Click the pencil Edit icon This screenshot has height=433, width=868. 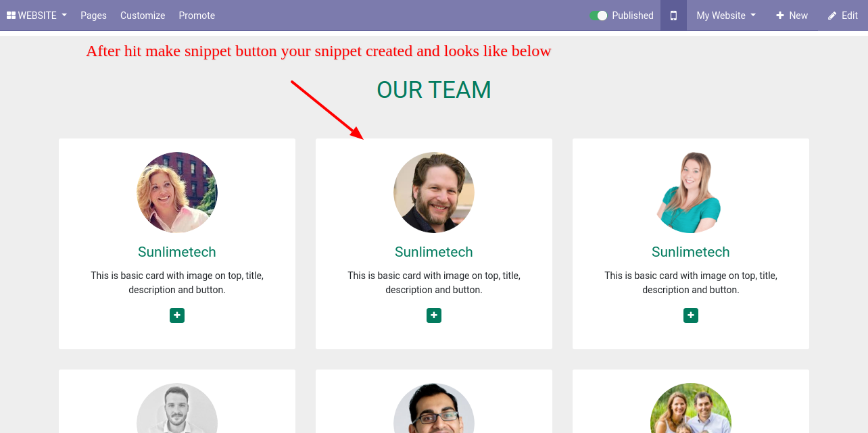pos(832,16)
